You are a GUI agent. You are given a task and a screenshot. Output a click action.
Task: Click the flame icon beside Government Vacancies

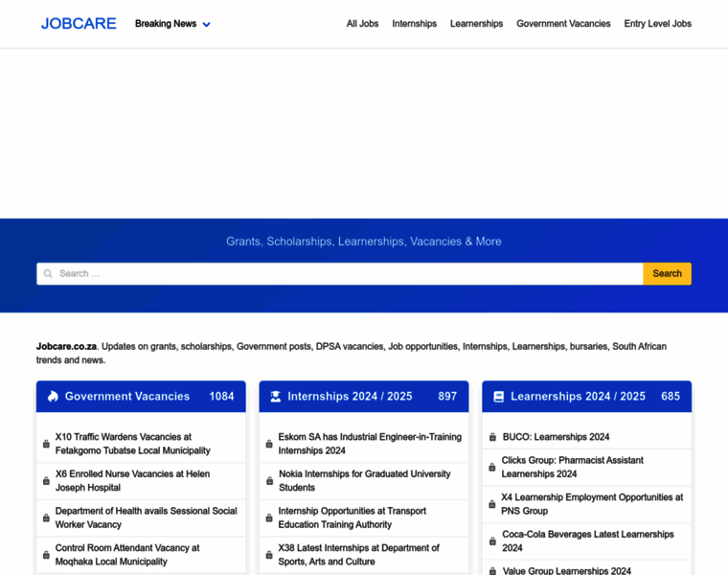[53, 396]
